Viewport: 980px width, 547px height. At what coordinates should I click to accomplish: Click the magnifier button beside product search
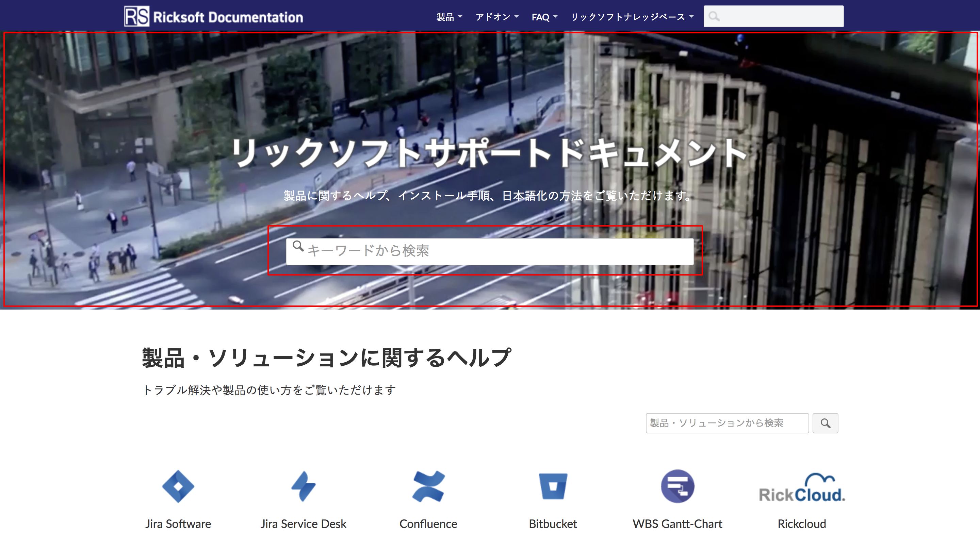(825, 423)
